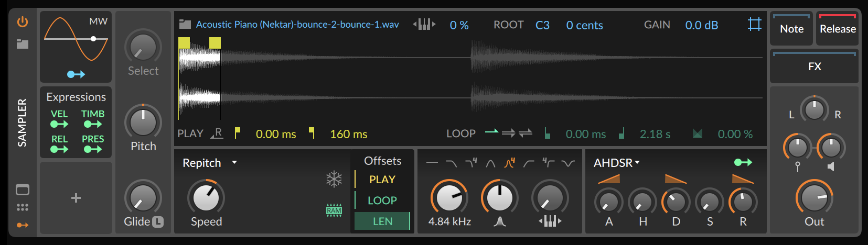The image size is (868, 245).
Task: Click the play end flag icon
Action: click(x=312, y=133)
